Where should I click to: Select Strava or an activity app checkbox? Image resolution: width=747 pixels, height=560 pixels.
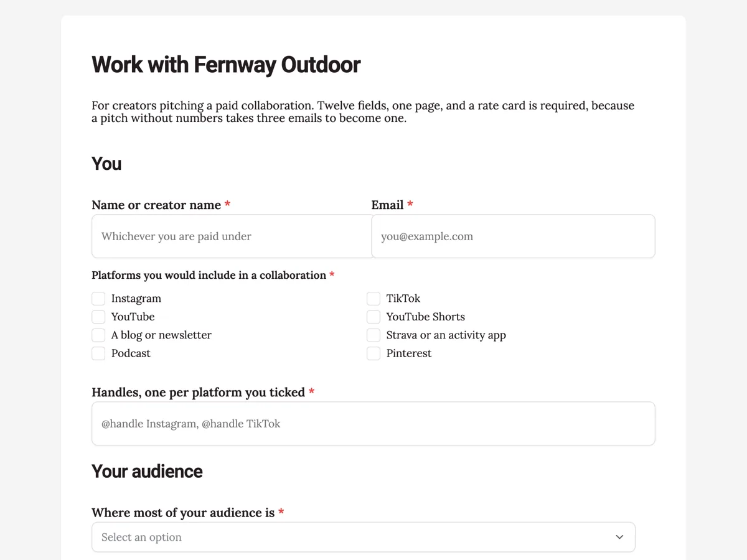tap(374, 335)
